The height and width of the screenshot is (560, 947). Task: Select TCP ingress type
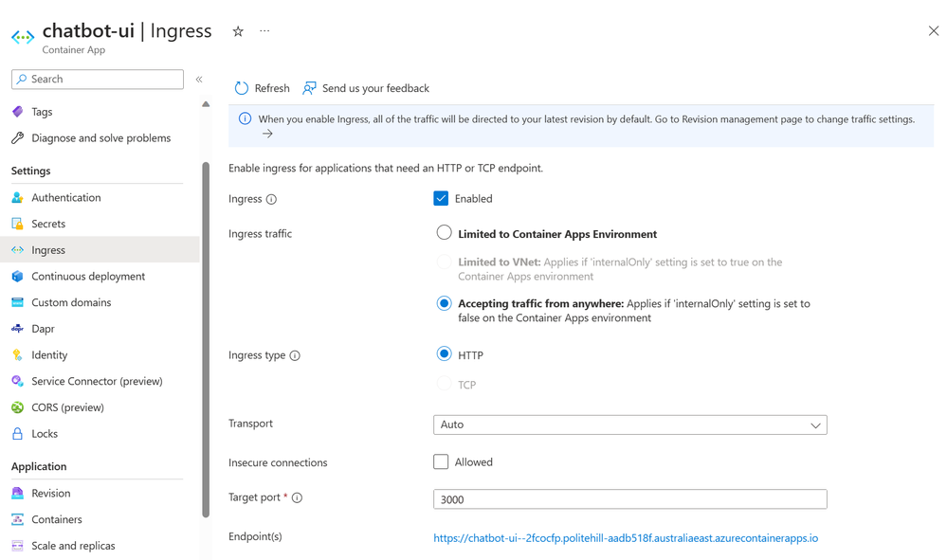pyautogui.click(x=444, y=384)
